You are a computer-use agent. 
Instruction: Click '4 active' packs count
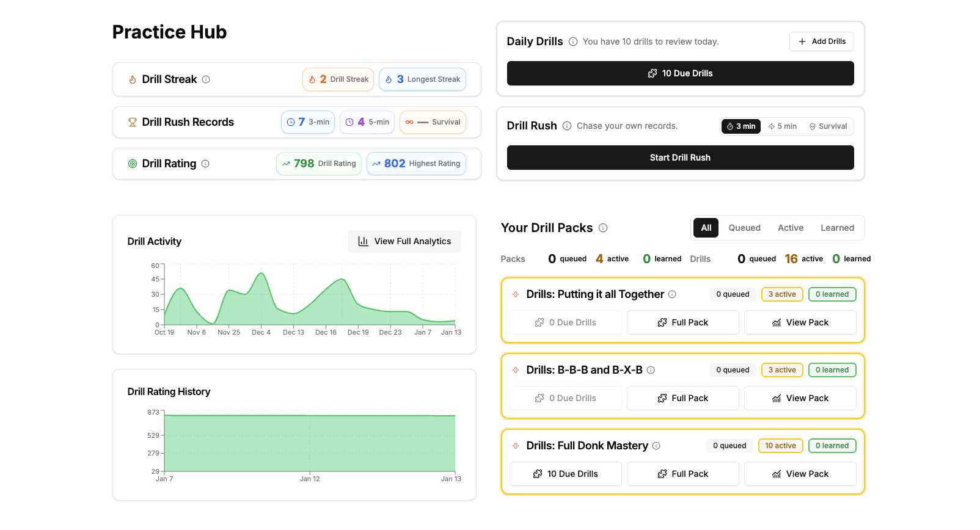612,259
